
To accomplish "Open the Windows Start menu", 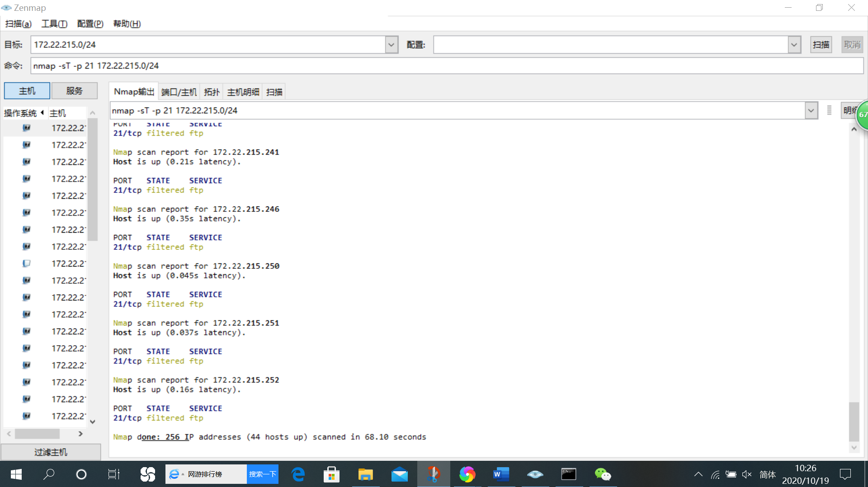I will tap(16, 474).
